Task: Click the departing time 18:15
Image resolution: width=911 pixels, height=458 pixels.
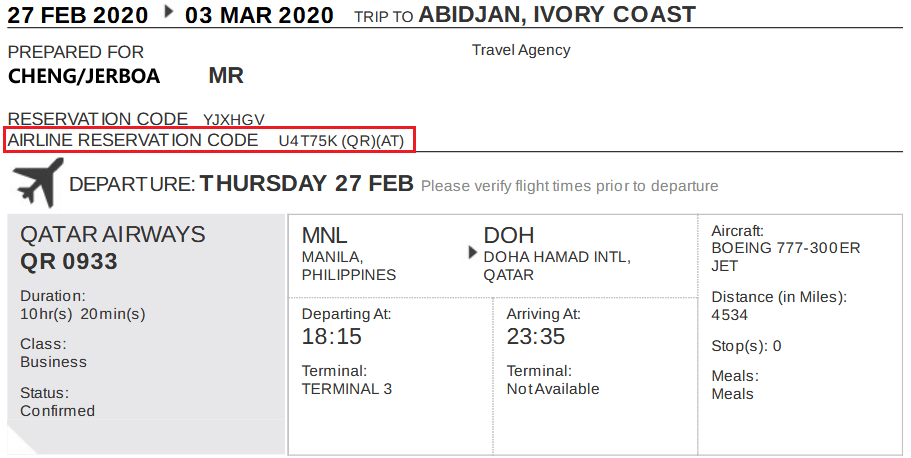Action: coord(331,337)
